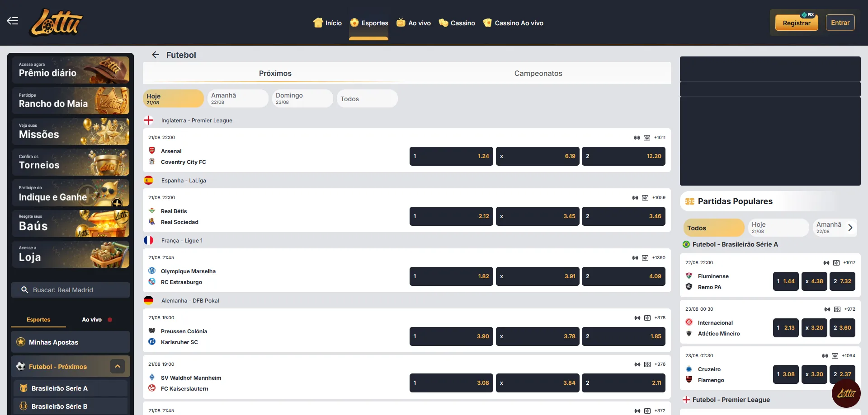Select Hoje 21/08 in Partidas Populares

point(778,228)
